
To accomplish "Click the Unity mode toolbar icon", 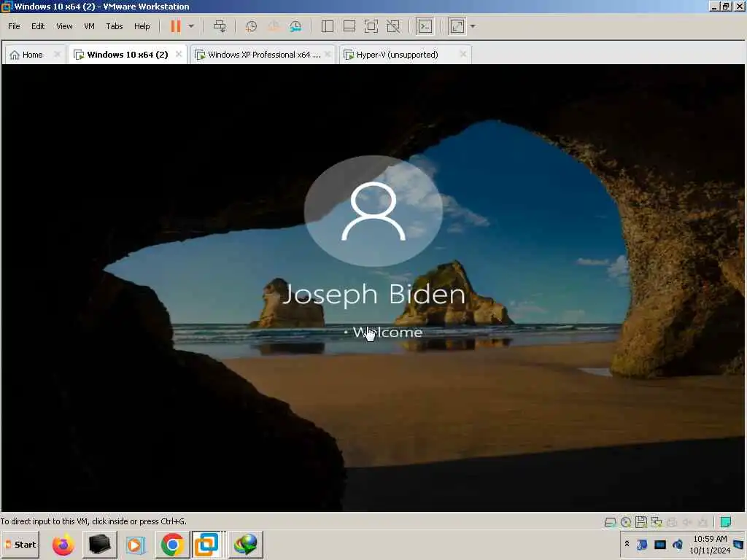I will (x=393, y=26).
